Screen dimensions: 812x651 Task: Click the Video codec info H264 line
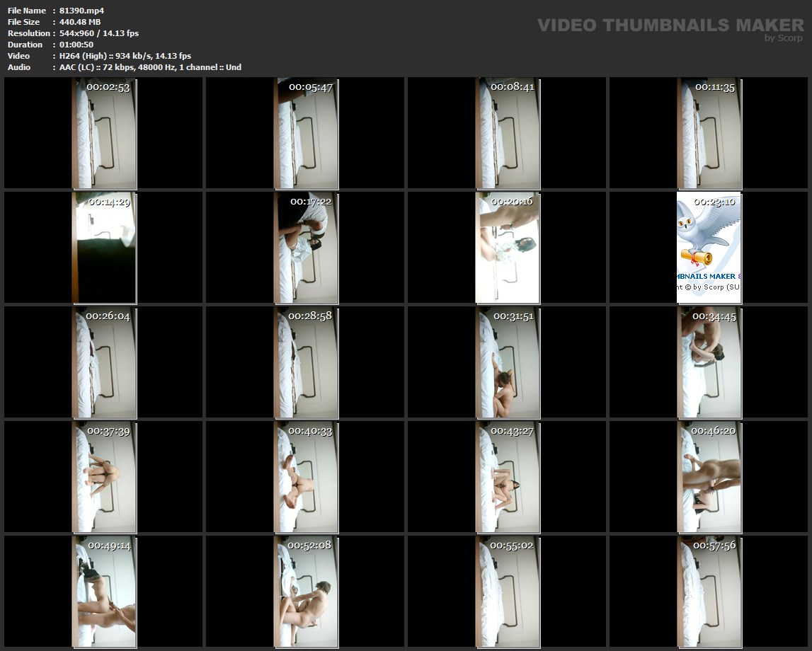click(125, 56)
